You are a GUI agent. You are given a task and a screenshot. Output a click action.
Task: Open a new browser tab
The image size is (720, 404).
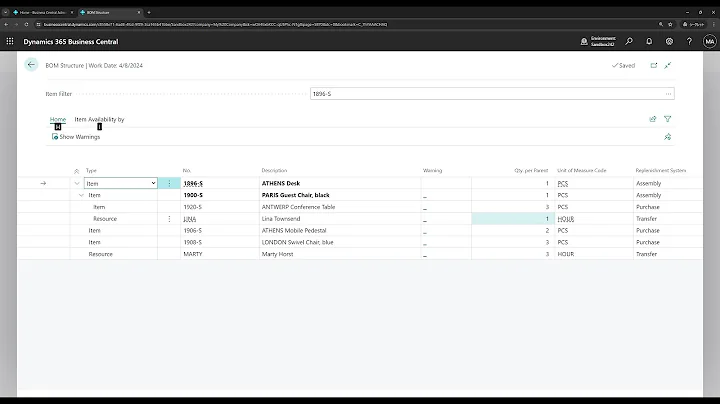click(149, 12)
